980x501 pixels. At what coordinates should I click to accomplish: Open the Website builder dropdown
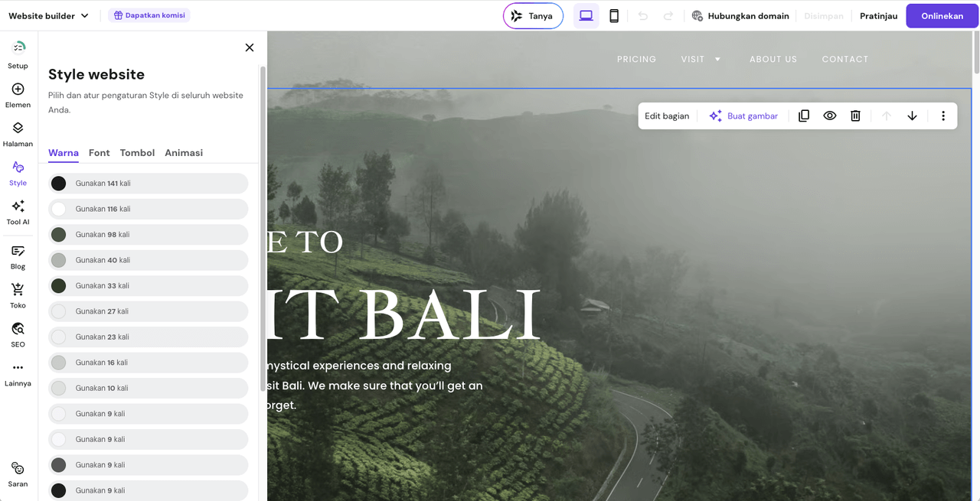(48, 15)
